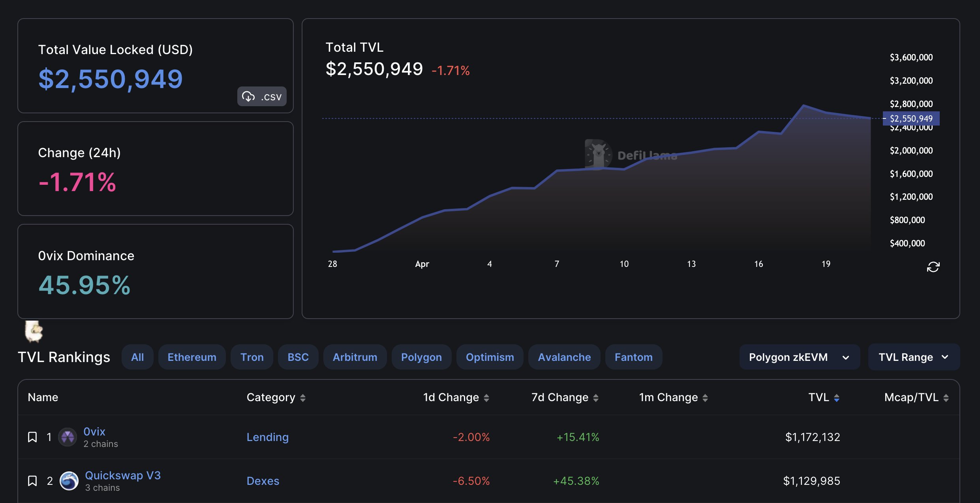Viewport: 980px width, 503px height.
Task: Sort the table by the TVL column arrows
Action: tap(837, 398)
